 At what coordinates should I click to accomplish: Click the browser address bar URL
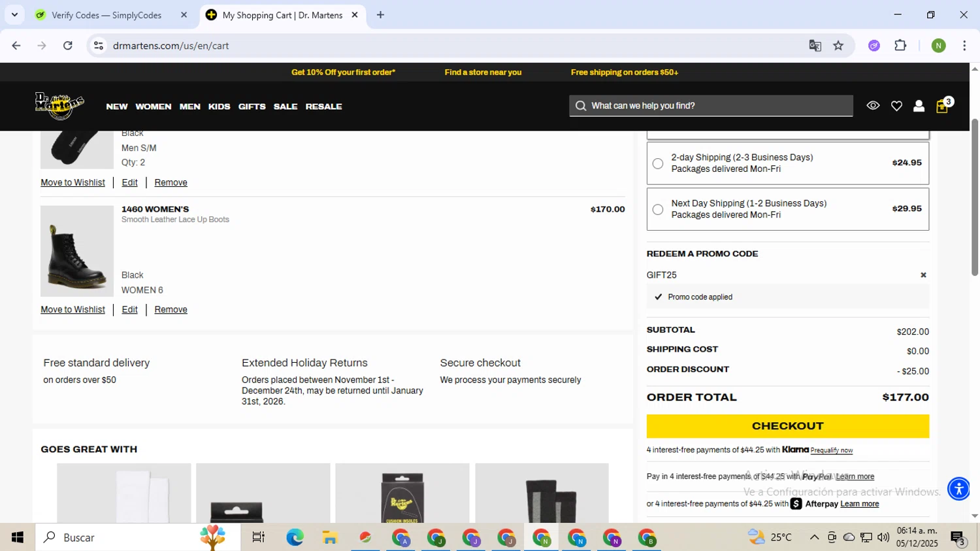click(171, 46)
